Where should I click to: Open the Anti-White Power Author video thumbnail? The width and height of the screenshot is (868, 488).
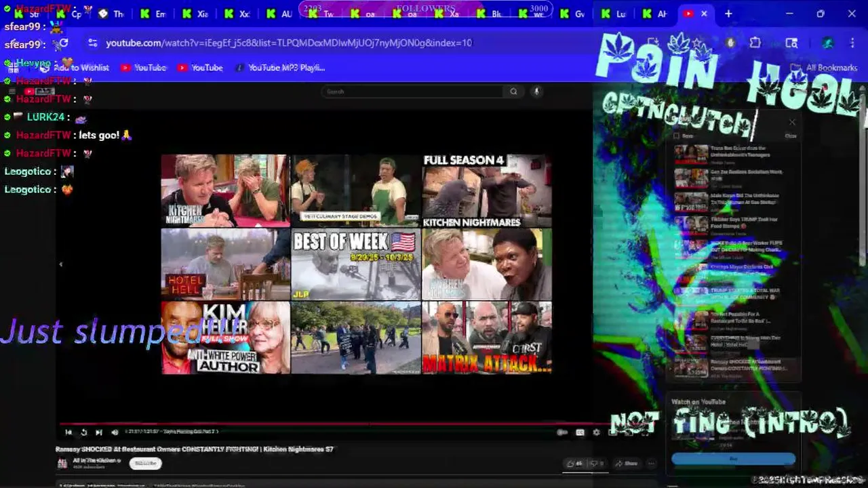point(225,338)
